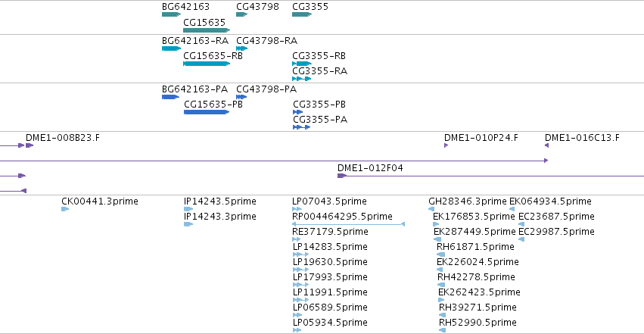Select EST EK262423.5prime
This screenshot has width=644, height=334.
(x=441, y=300)
